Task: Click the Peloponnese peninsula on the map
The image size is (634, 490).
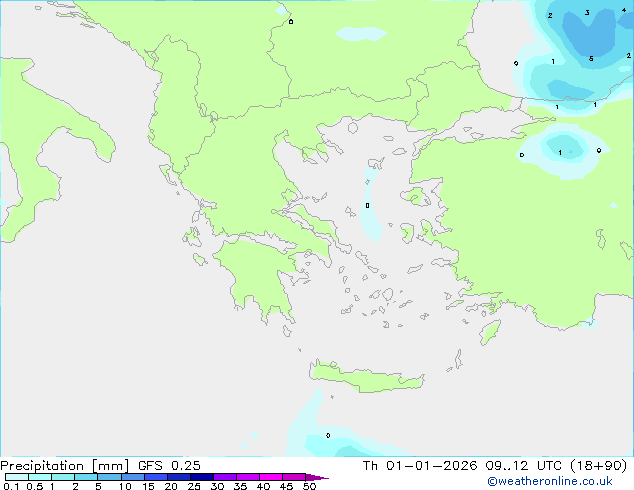Action: (259, 277)
